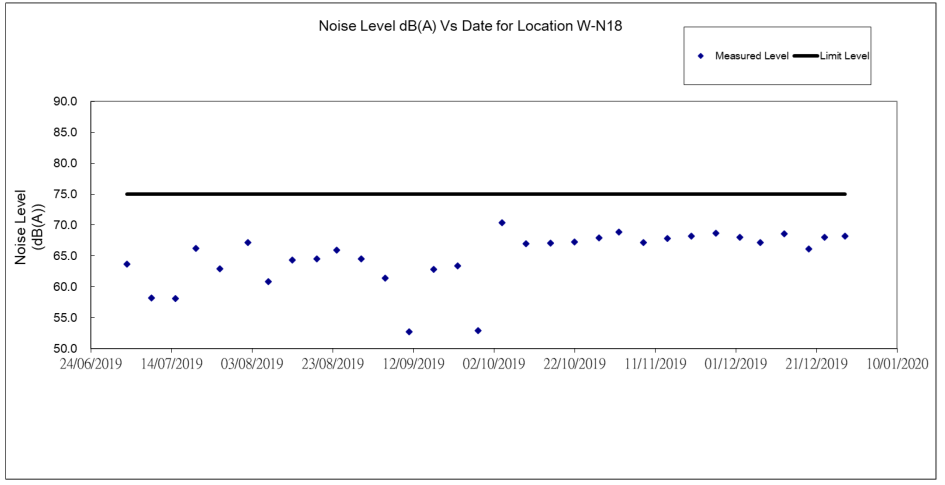Click the first data point on the left
945x485 pixels.
click(x=127, y=264)
